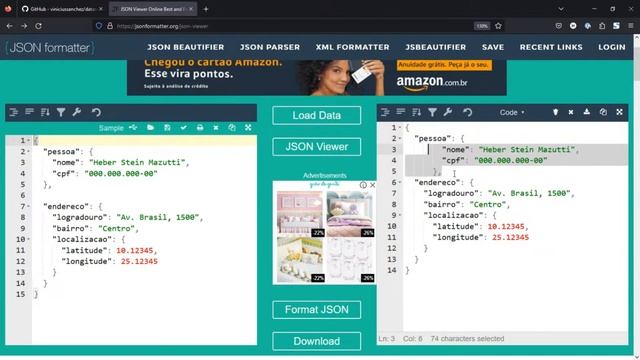Copy right editor content to clipboard
640x360 pixels.
603,112
